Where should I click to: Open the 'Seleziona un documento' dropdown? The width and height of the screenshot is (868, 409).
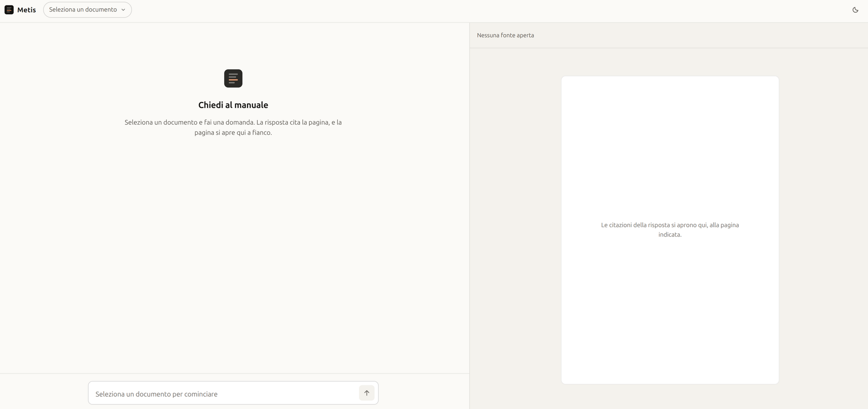[87, 10]
